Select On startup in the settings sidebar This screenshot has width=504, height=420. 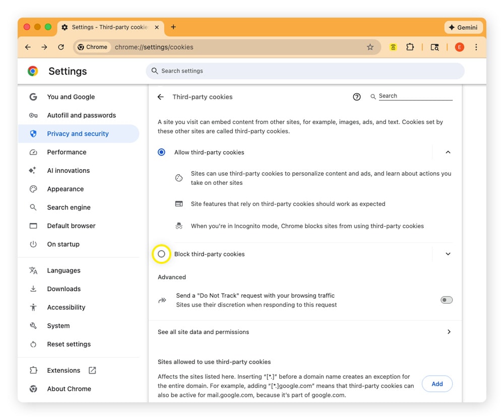63,244
